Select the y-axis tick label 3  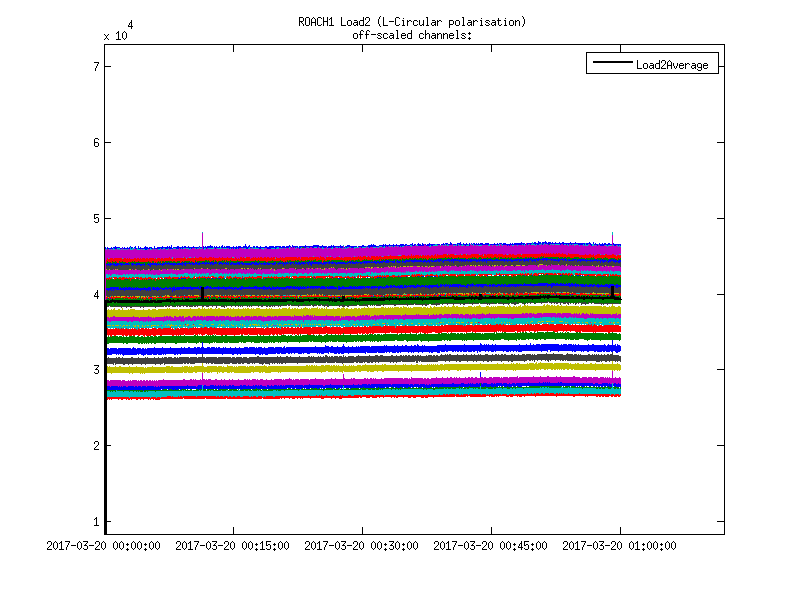click(x=95, y=370)
